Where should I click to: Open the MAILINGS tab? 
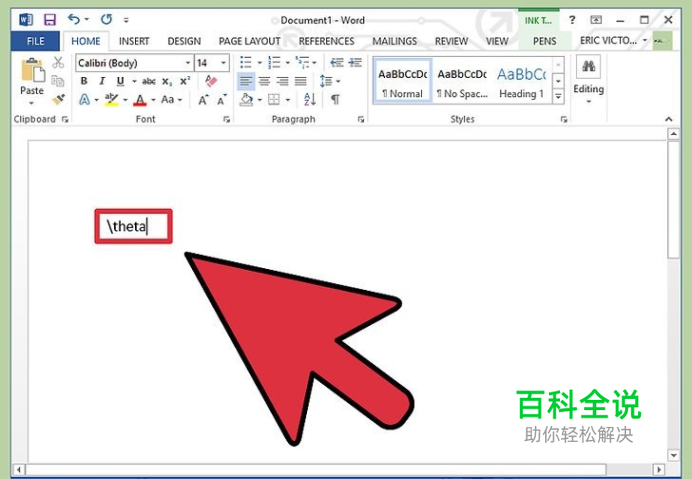(x=395, y=41)
